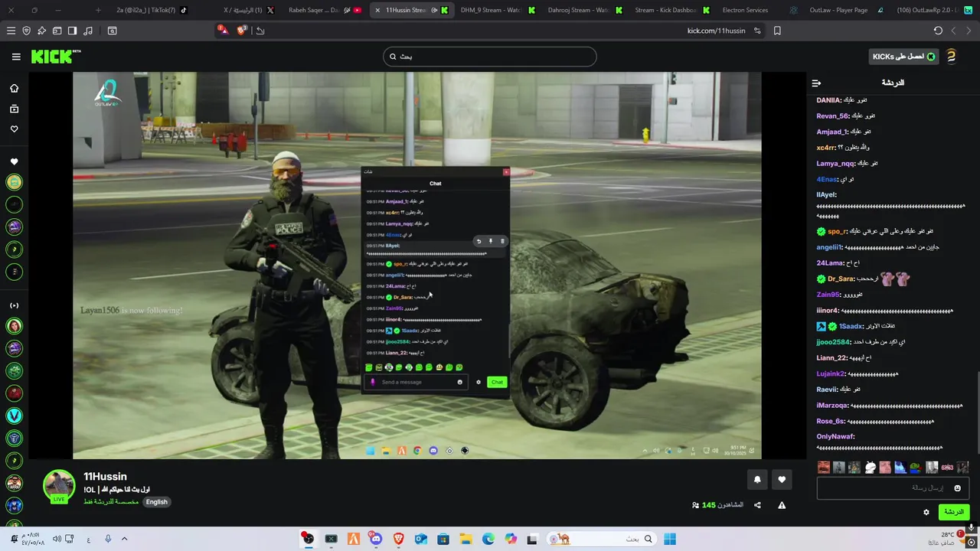Click the in-game green Chat button
This screenshot has height=551, width=980.
tap(497, 382)
